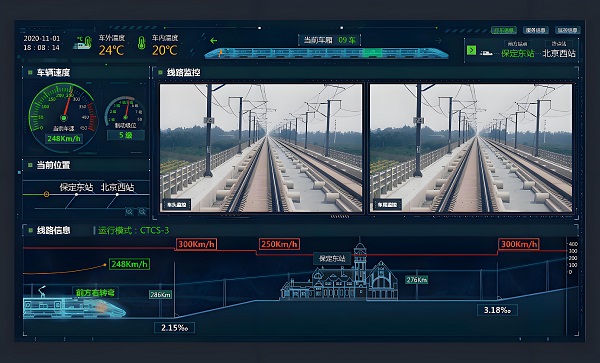Click the 北京西站 terminal station label at top right
The height and width of the screenshot is (363, 600).
[x=559, y=53]
